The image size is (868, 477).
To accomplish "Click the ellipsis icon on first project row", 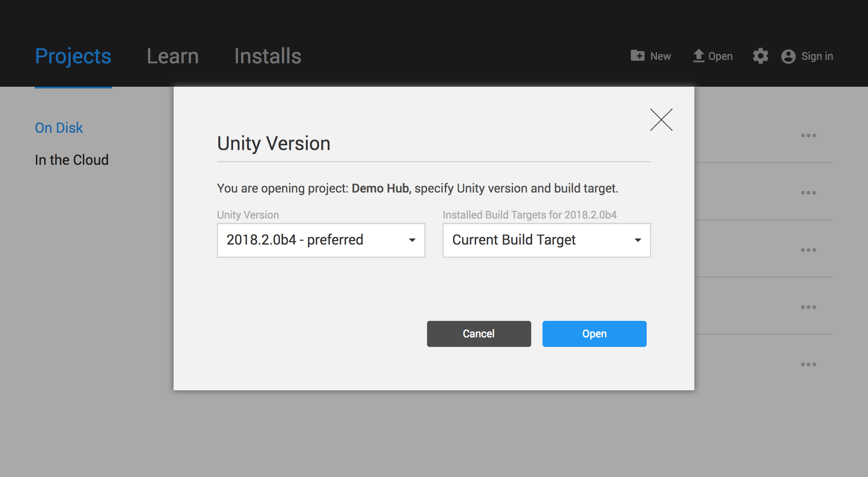I will 808,136.
